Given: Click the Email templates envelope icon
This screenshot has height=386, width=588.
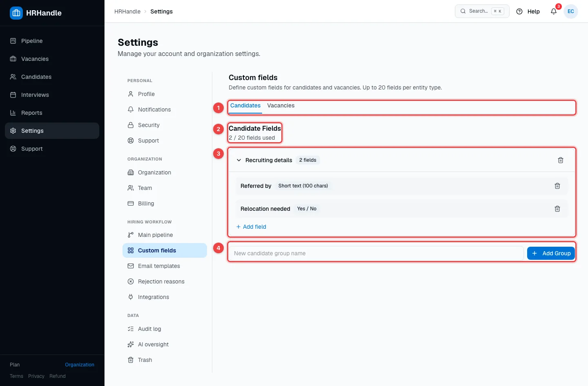Looking at the screenshot, I should tap(131, 266).
